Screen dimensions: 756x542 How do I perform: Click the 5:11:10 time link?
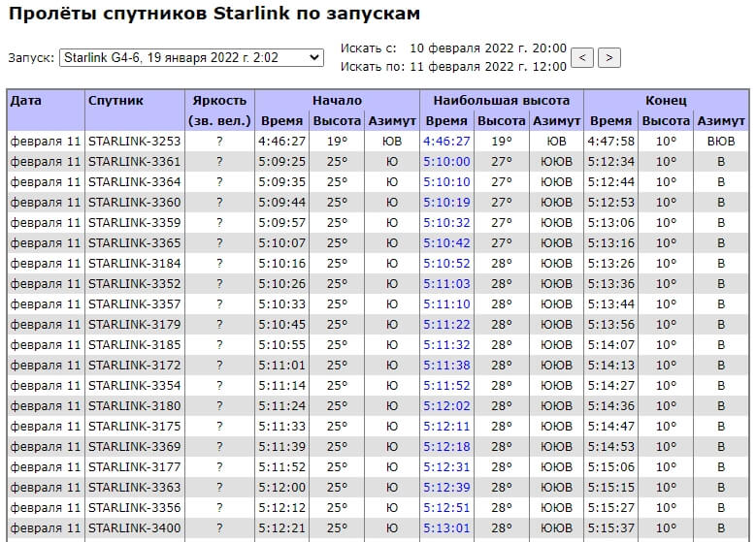(446, 303)
